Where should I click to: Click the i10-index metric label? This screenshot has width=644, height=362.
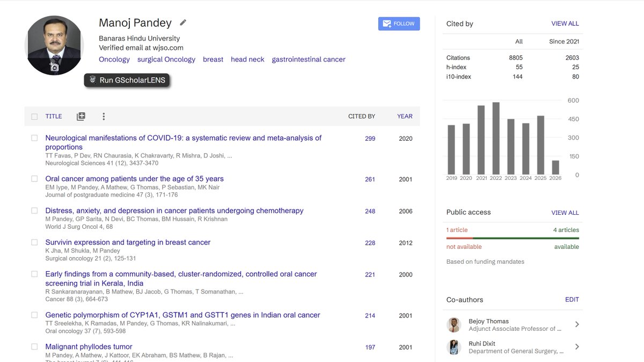tap(459, 77)
